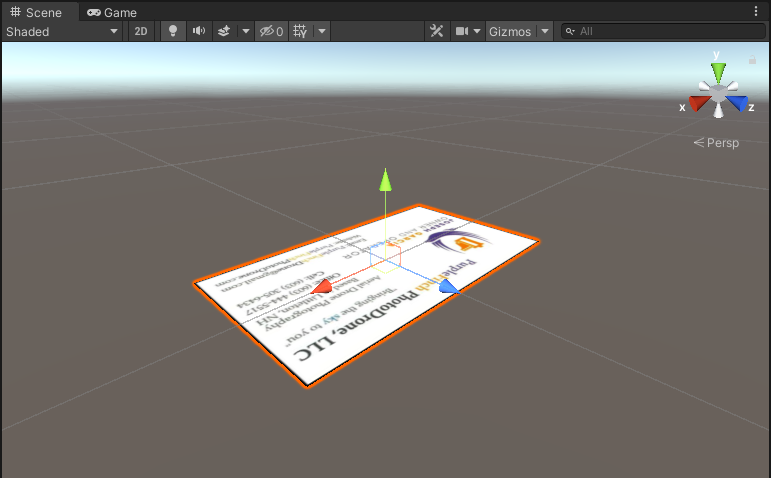Click the blue Z move handle arrow
Image resolution: width=771 pixels, height=478 pixels.
click(449, 286)
